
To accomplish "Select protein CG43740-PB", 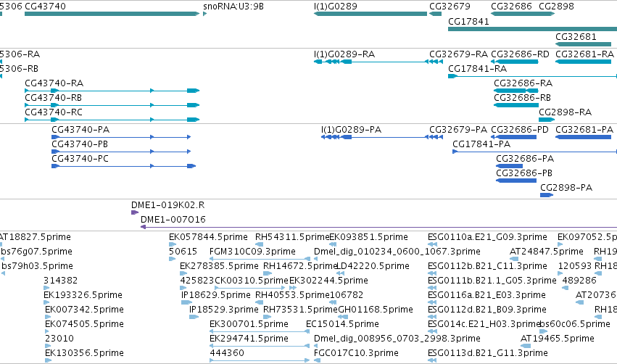I will [121, 152].
